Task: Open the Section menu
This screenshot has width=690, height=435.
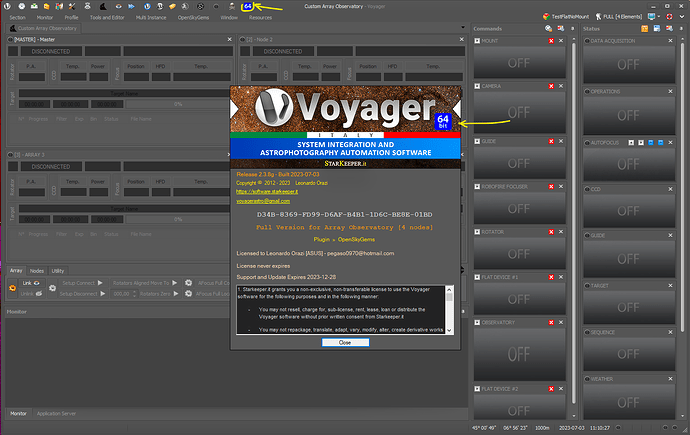Action: coord(18,18)
